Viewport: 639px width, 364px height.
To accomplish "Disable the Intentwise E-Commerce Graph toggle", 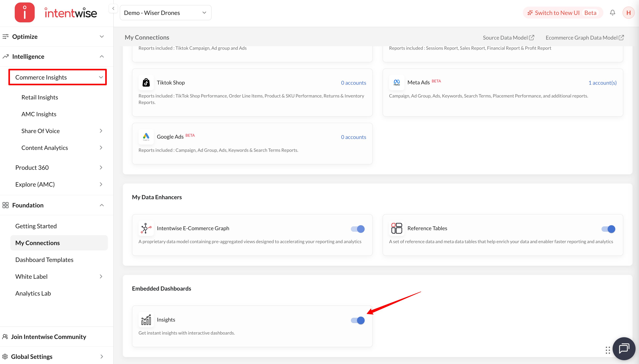I will pyautogui.click(x=358, y=229).
